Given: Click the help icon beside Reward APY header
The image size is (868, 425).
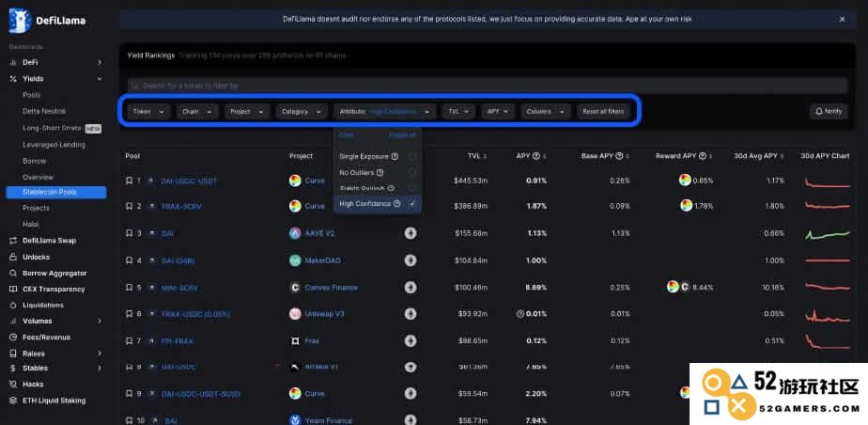Looking at the screenshot, I should pos(703,156).
